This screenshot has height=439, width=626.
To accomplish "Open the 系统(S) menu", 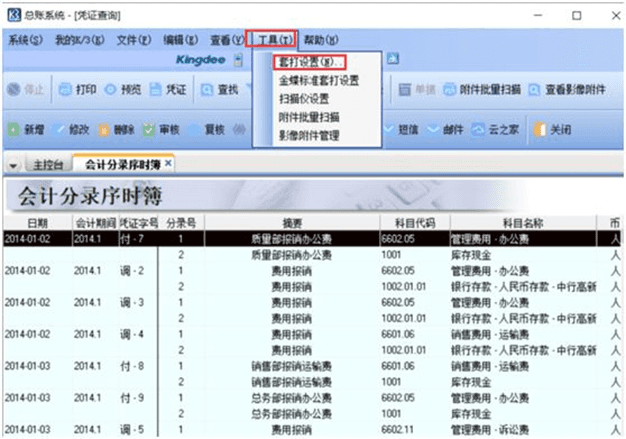I will (x=25, y=40).
